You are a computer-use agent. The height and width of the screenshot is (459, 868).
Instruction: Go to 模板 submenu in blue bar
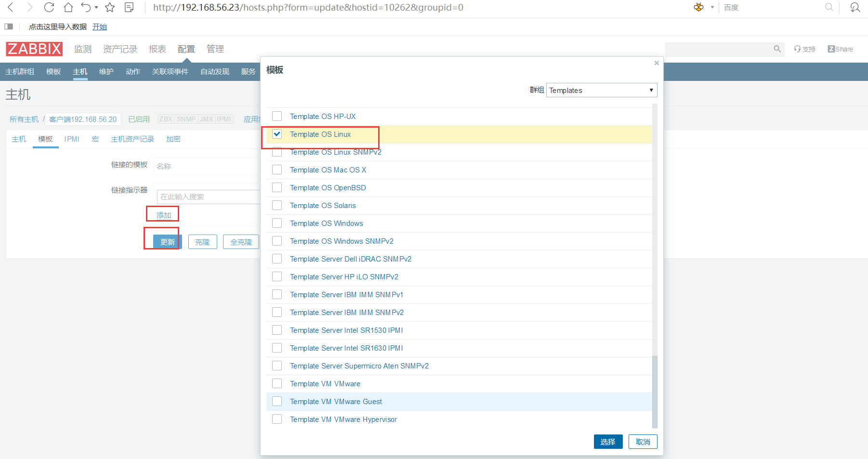(x=53, y=71)
